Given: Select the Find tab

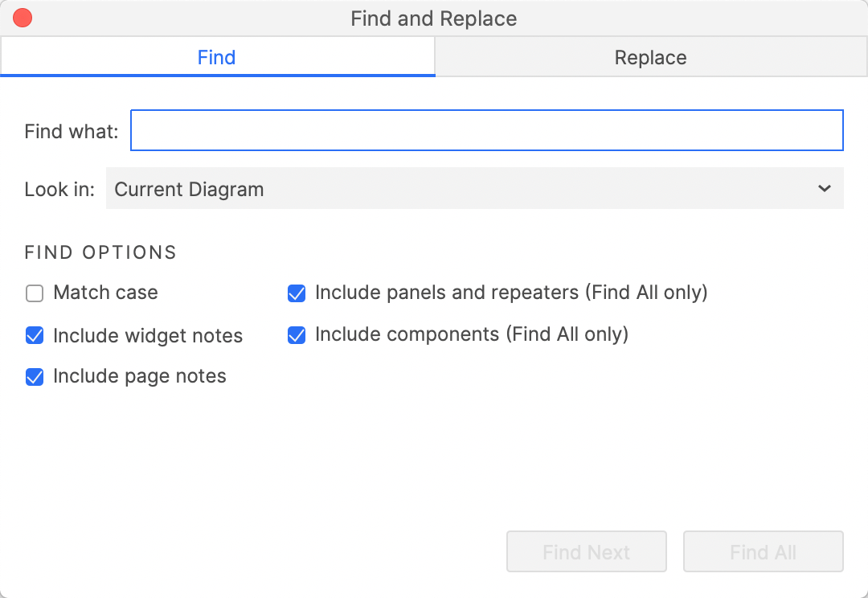Looking at the screenshot, I should click(217, 57).
